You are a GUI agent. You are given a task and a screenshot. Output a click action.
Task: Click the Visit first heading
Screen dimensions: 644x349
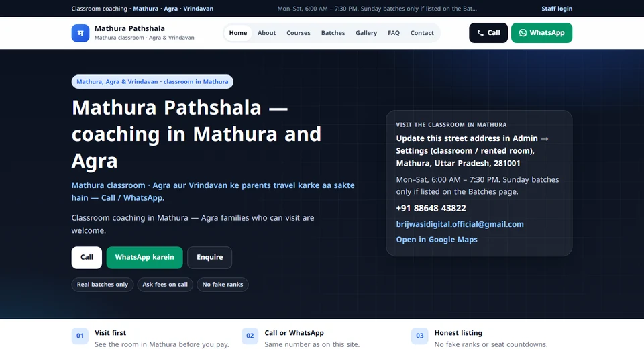(110, 333)
